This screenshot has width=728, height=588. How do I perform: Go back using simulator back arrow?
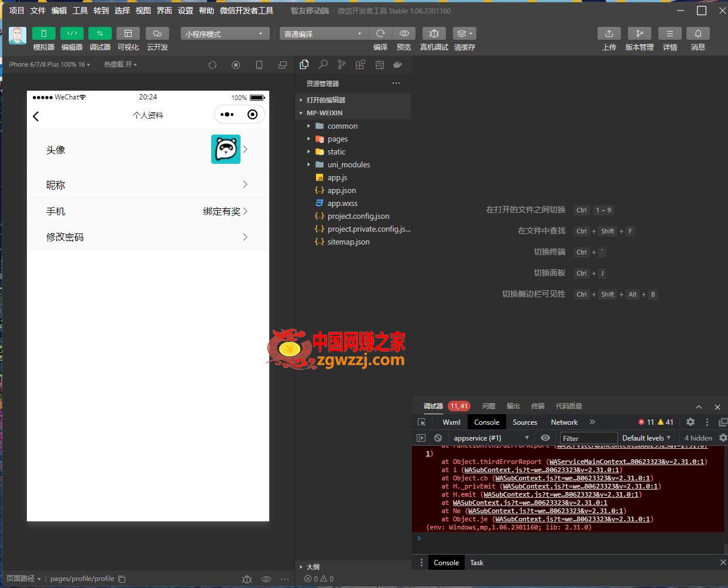pos(36,116)
